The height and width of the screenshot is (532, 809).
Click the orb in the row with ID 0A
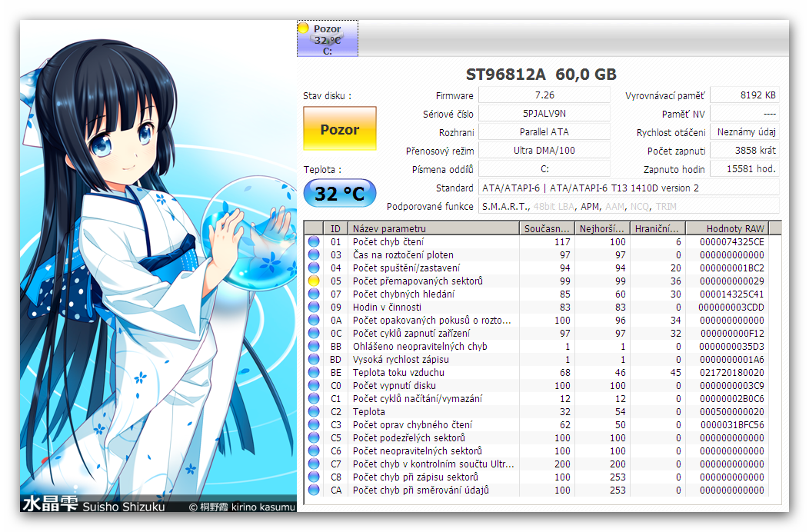click(314, 320)
